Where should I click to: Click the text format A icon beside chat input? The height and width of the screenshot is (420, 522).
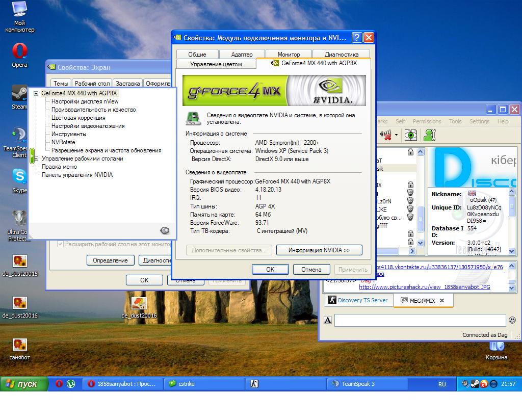(x=328, y=320)
